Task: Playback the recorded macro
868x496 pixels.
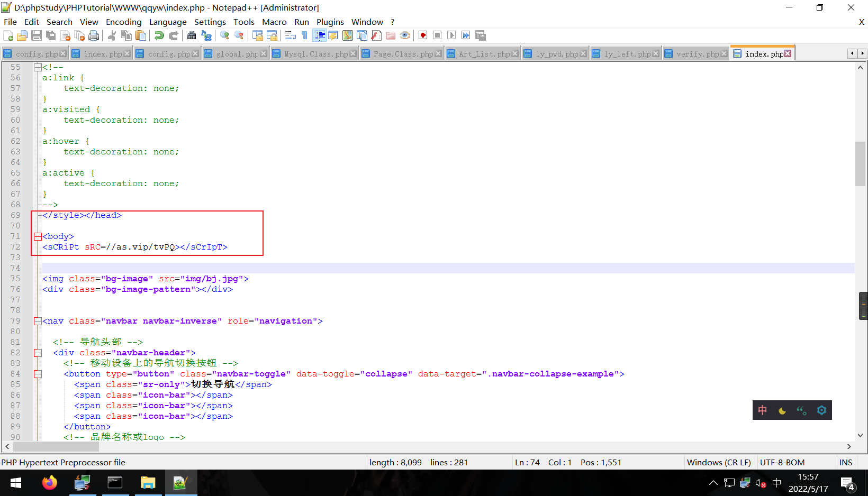Action: tap(451, 35)
